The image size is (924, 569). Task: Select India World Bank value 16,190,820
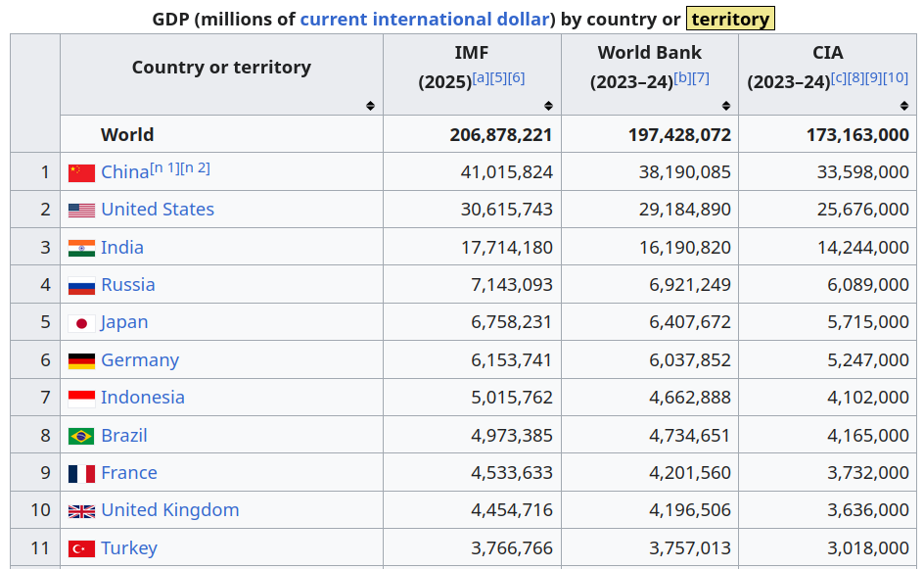(685, 247)
